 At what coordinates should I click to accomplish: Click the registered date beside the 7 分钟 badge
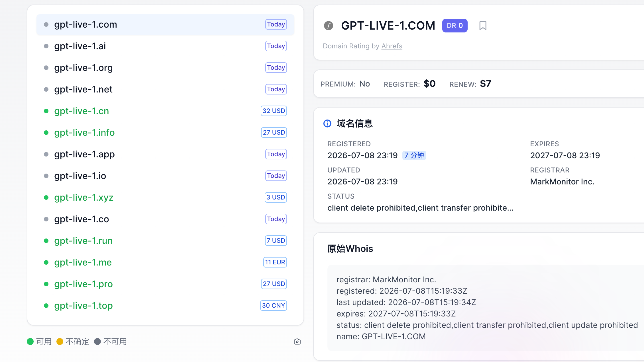pos(362,155)
